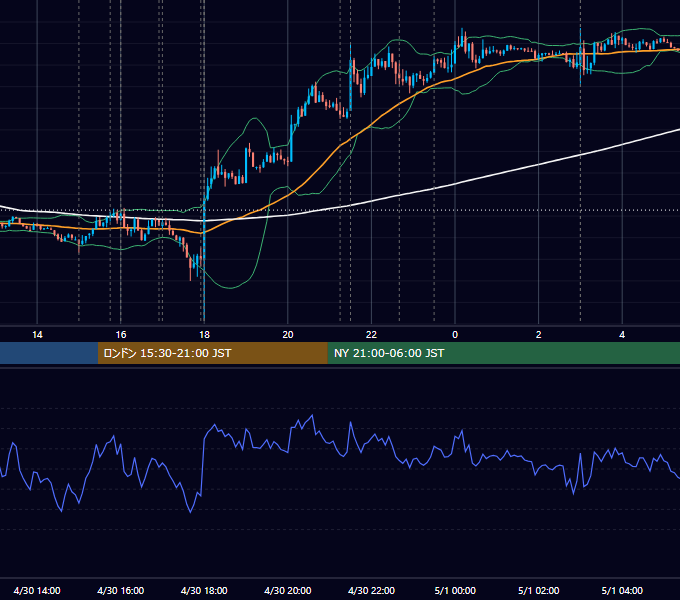Click the 4/30 14:00 date label
680x600 pixels.
coord(37,590)
